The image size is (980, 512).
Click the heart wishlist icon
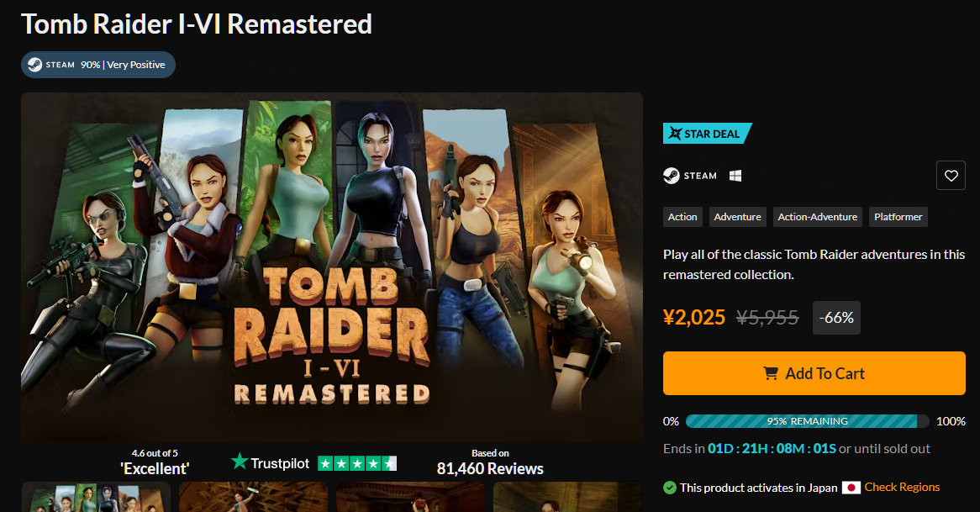(951, 176)
